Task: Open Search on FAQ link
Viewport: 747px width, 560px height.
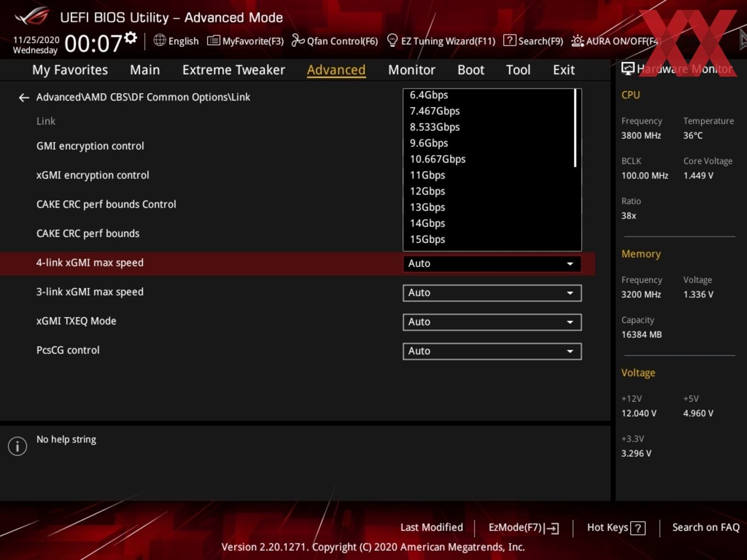Action: (x=706, y=528)
